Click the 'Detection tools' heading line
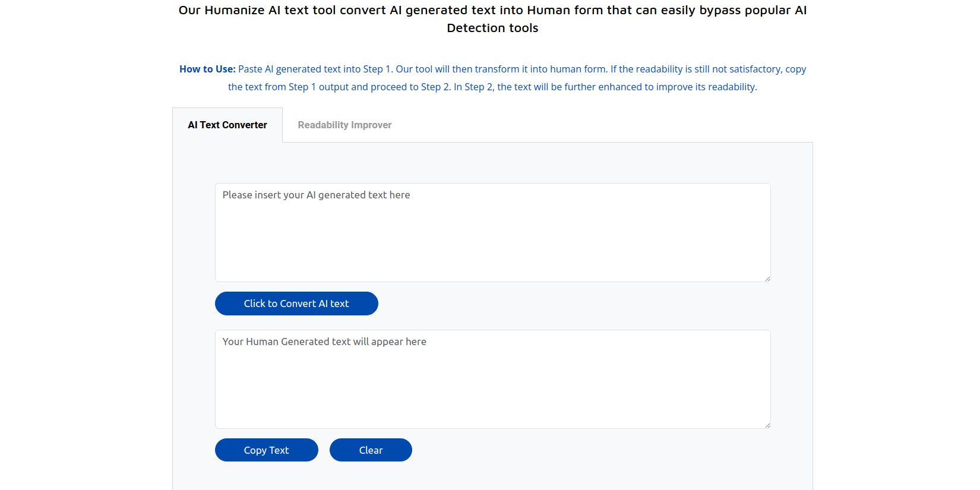This screenshot has height=490, width=980. 492,29
